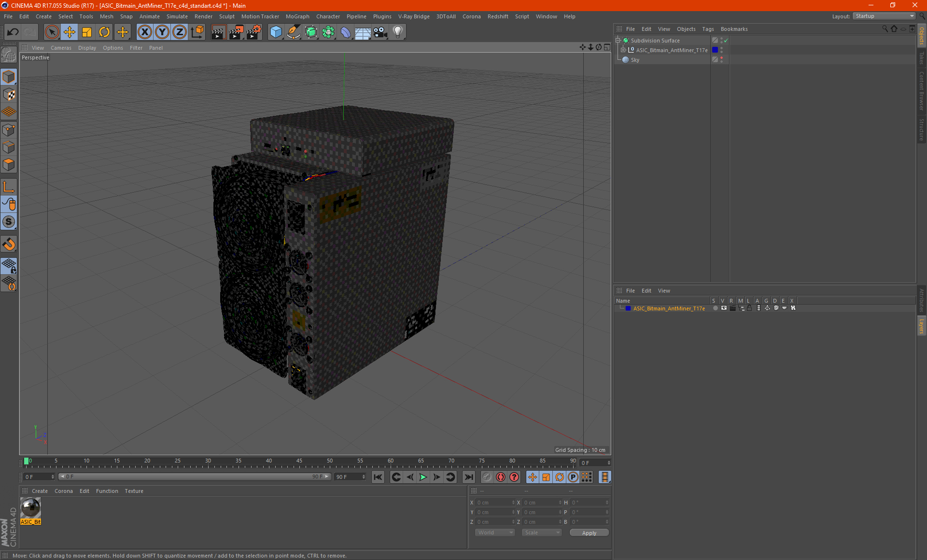Open the World coordinate dropdown
Screen dimensions: 927x560
[495, 532]
